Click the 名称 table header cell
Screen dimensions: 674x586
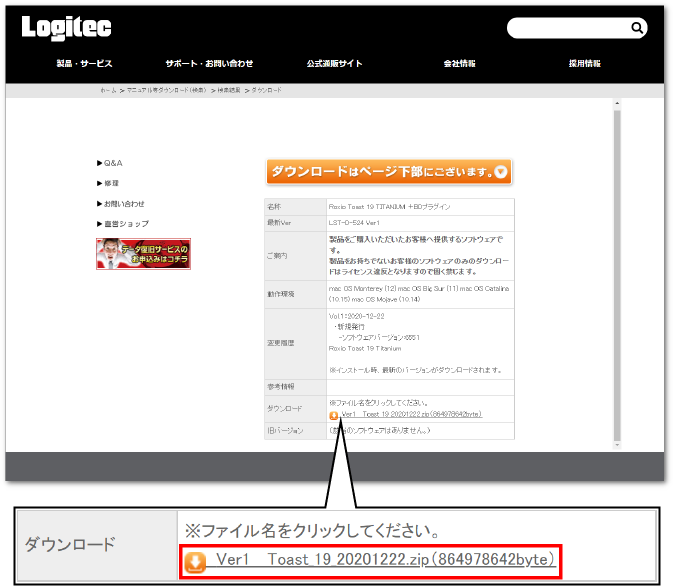tap(295, 207)
